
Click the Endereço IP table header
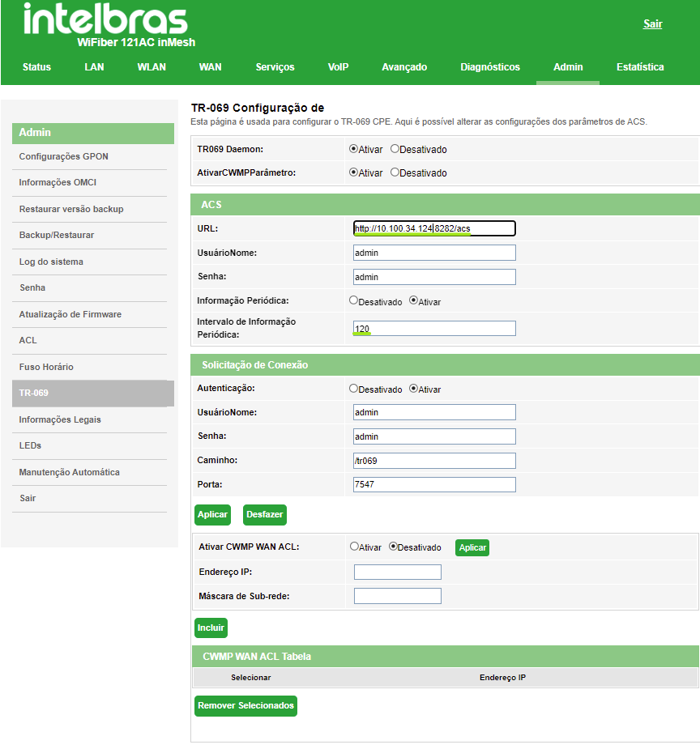point(502,678)
